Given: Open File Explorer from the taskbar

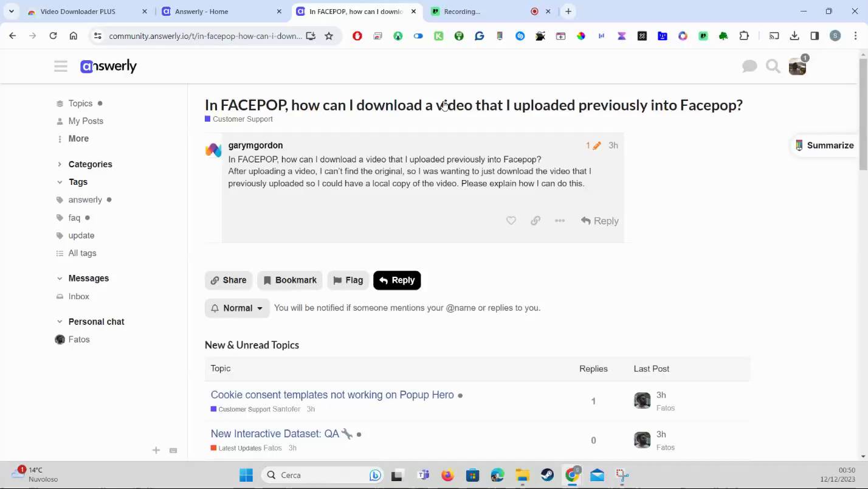Looking at the screenshot, I should point(522,475).
